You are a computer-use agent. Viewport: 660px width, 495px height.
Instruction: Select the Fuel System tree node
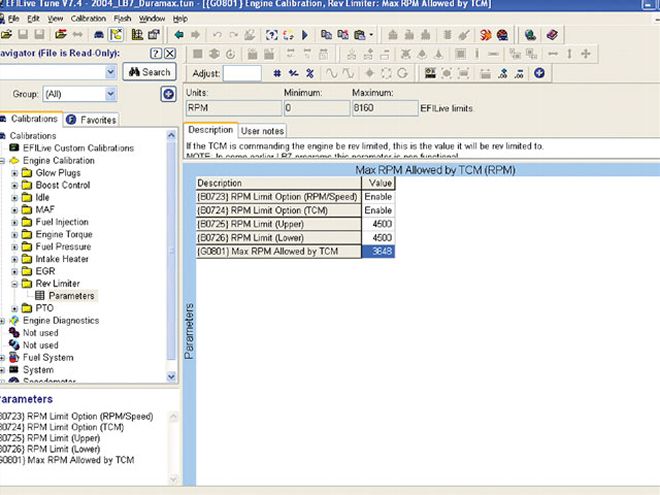coord(48,358)
